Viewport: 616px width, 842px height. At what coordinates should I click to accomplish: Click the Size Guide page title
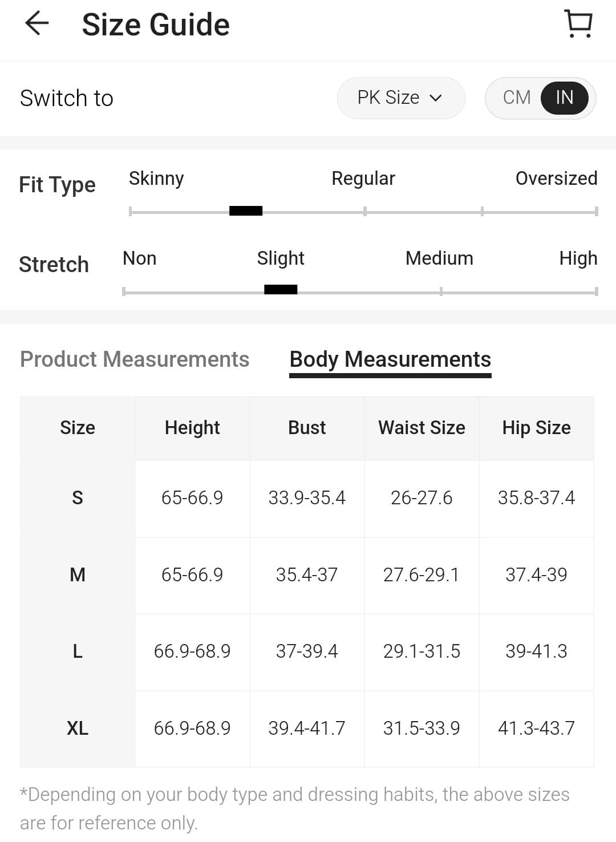156,25
